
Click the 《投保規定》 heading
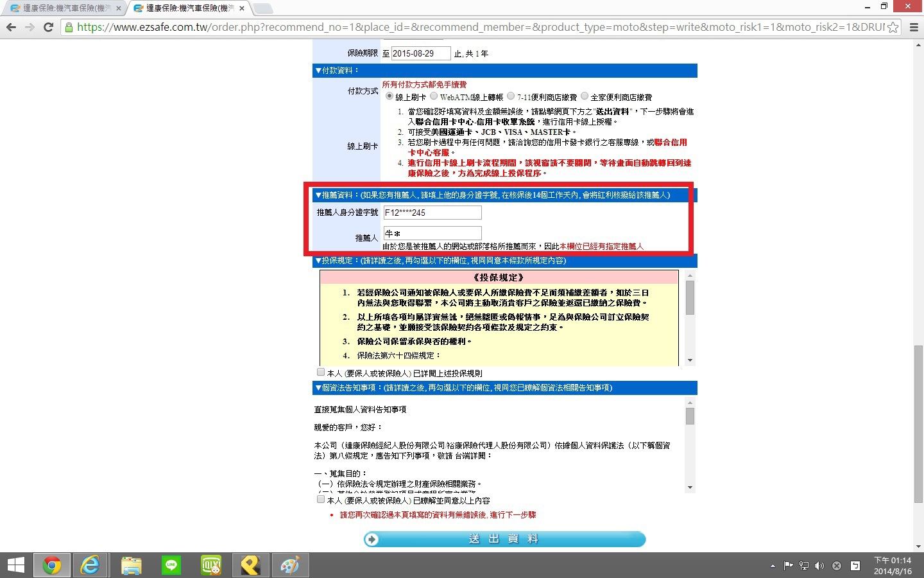point(499,277)
